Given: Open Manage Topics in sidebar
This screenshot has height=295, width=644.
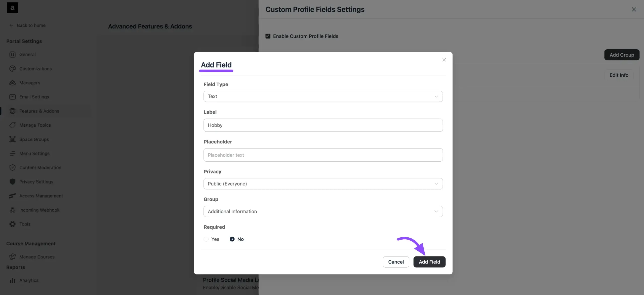Looking at the screenshot, I should coord(35,125).
